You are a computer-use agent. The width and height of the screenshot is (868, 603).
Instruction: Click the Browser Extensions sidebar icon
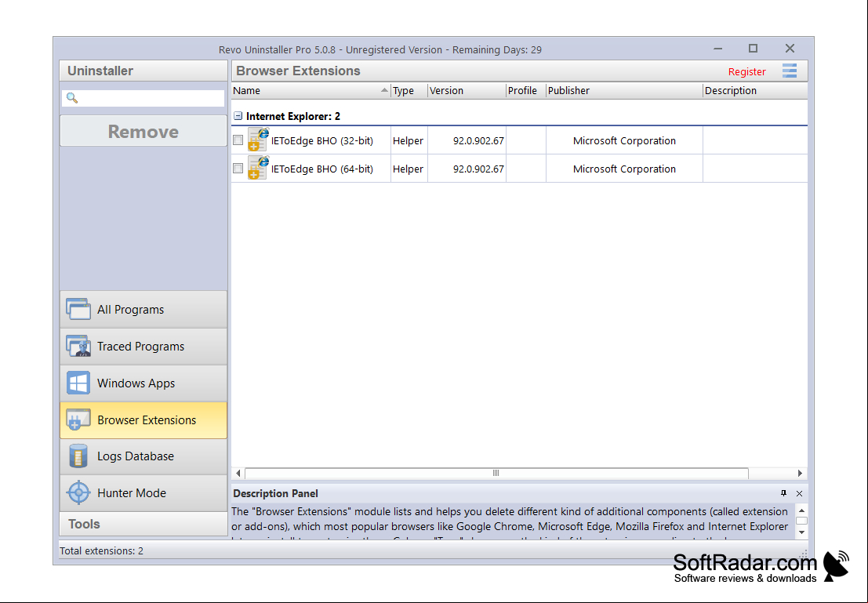(x=78, y=420)
